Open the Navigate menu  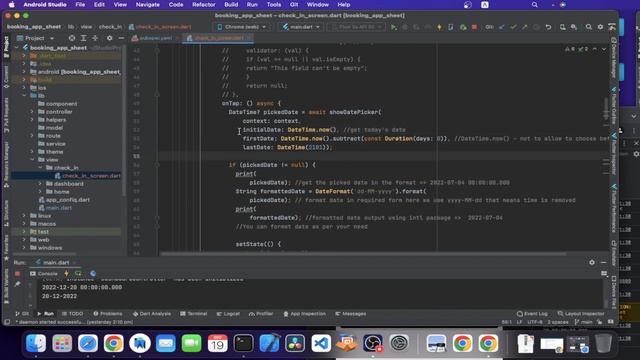coord(147,4)
